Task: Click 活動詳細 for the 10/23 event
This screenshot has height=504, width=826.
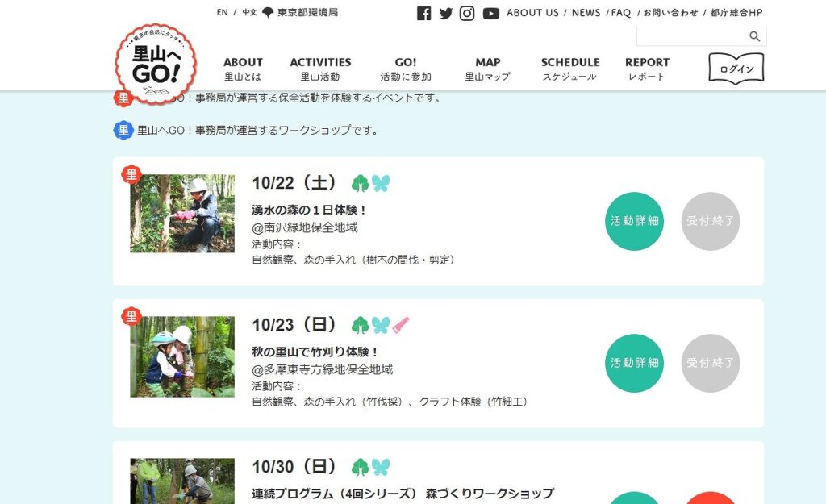Action: pos(634,363)
